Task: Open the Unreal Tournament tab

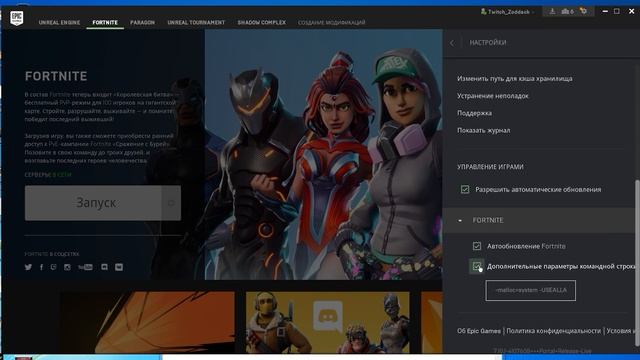Action: click(x=196, y=22)
